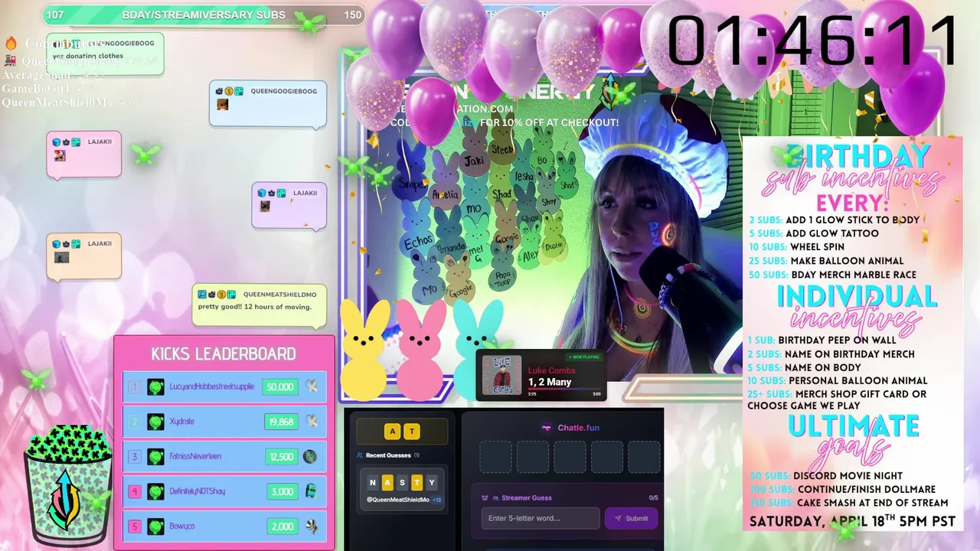This screenshot has width=980, height=551.
Task: Click the train icon in the contributors list
Action: click(x=10, y=61)
